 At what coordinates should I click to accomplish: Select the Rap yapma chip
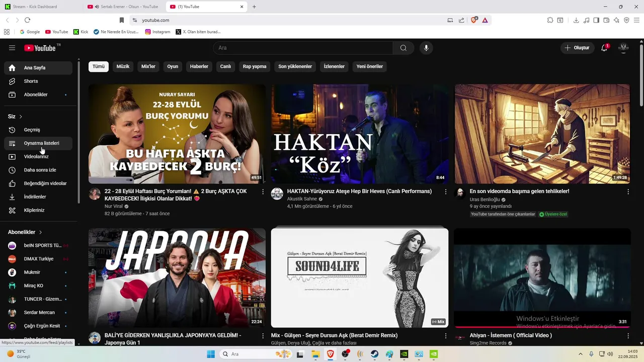[255, 66]
